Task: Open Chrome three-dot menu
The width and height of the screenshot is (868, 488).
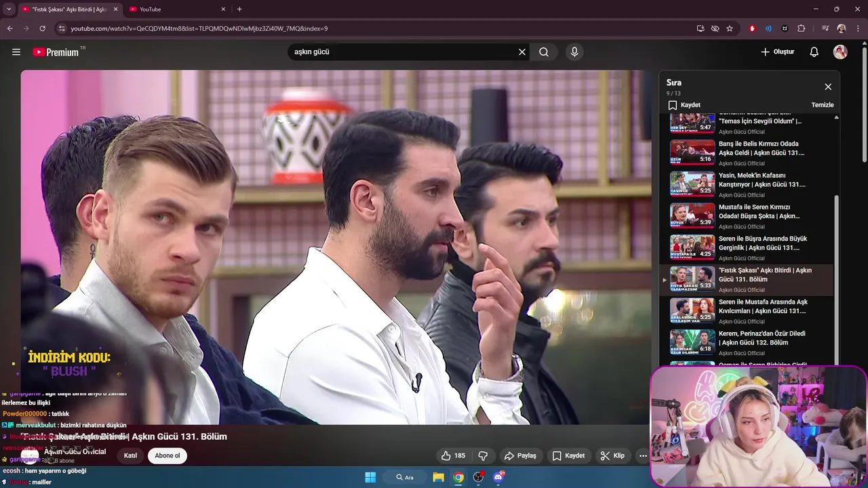Action: pos(858,28)
